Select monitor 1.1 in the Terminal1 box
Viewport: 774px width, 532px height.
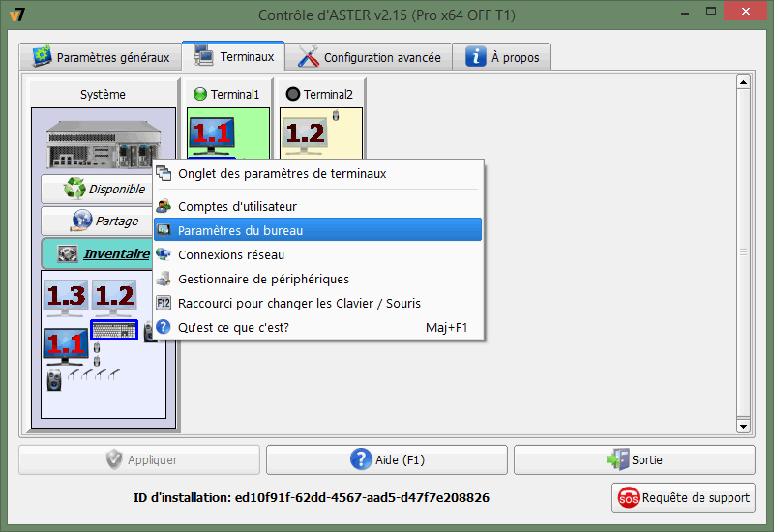(x=212, y=136)
